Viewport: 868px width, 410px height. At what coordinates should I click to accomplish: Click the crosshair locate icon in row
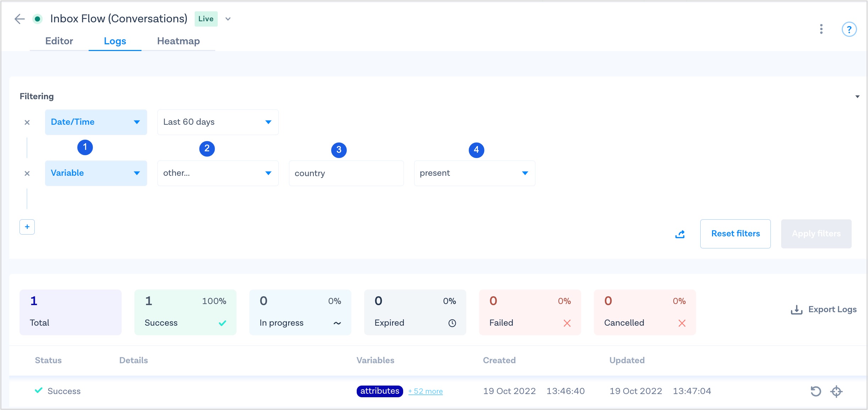tap(836, 391)
